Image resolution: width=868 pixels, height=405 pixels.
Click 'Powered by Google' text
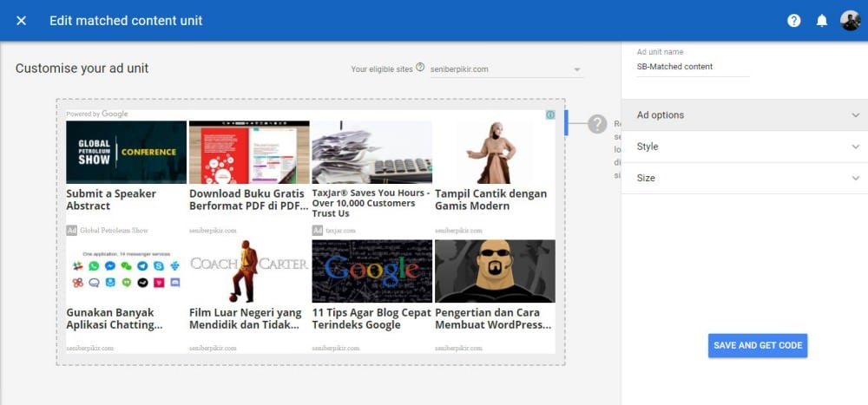tap(97, 114)
